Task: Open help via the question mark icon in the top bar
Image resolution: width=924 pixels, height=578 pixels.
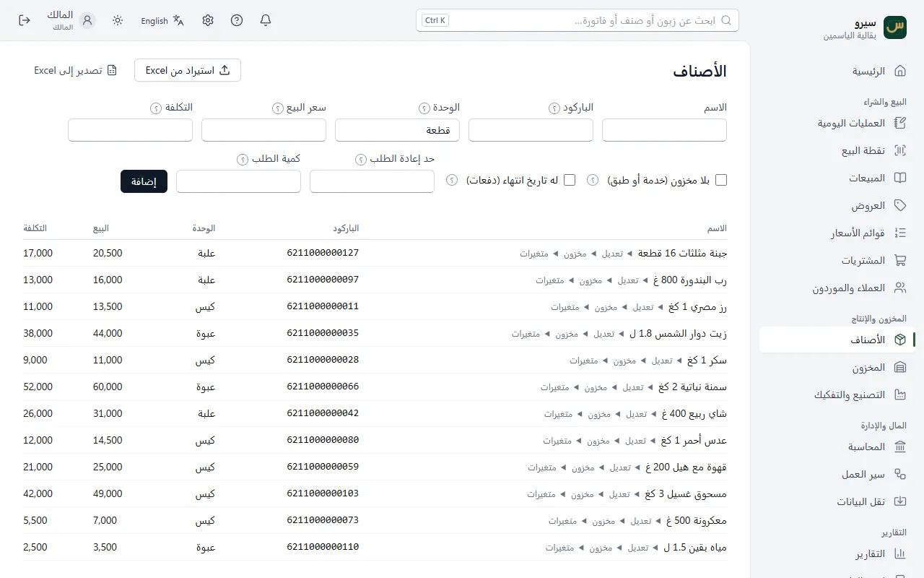Action: [x=237, y=20]
